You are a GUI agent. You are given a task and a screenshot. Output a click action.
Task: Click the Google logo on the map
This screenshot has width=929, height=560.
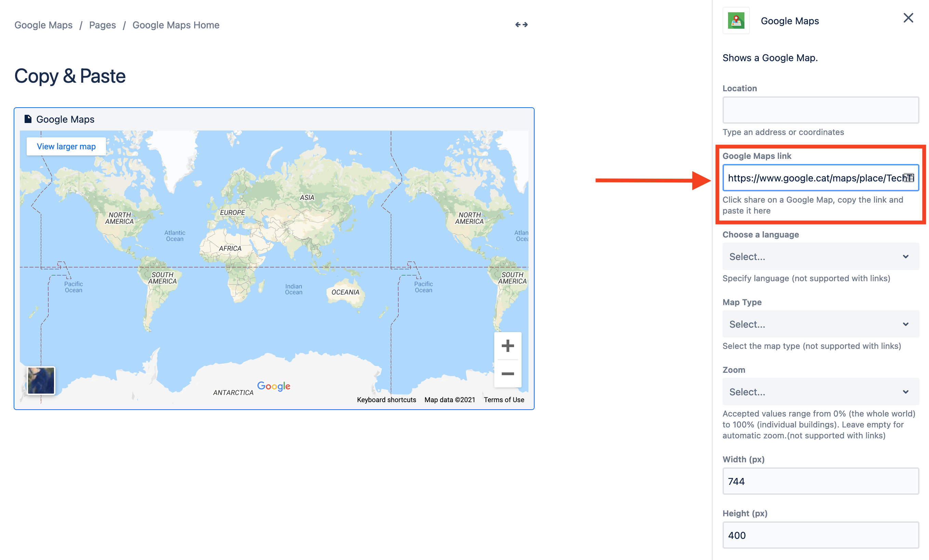(x=274, y=386)
